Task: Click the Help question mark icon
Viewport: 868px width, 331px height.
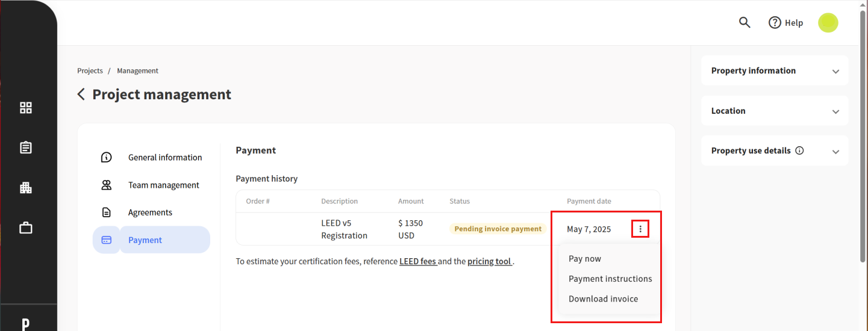Action: pyautogui.click(x=775, y=23)
